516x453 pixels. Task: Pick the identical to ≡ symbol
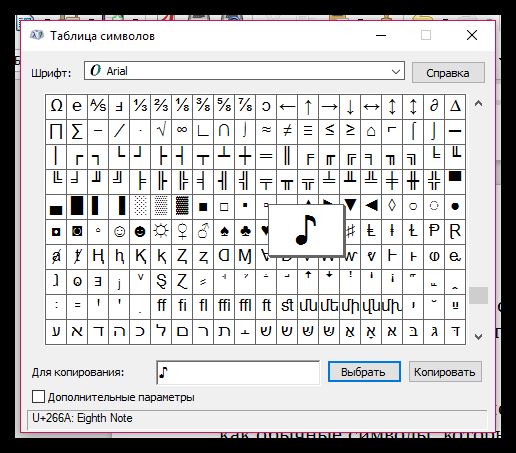point(308,131)
